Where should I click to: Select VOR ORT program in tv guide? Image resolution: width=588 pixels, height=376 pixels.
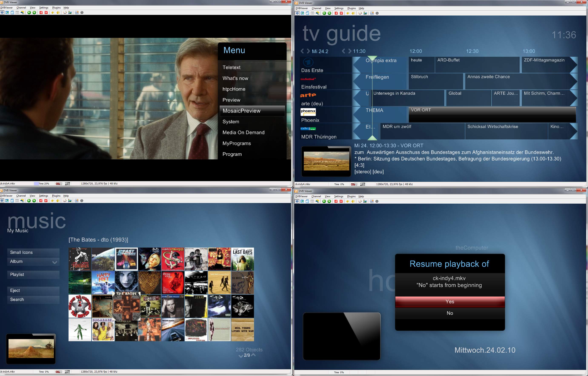point(492,115)
